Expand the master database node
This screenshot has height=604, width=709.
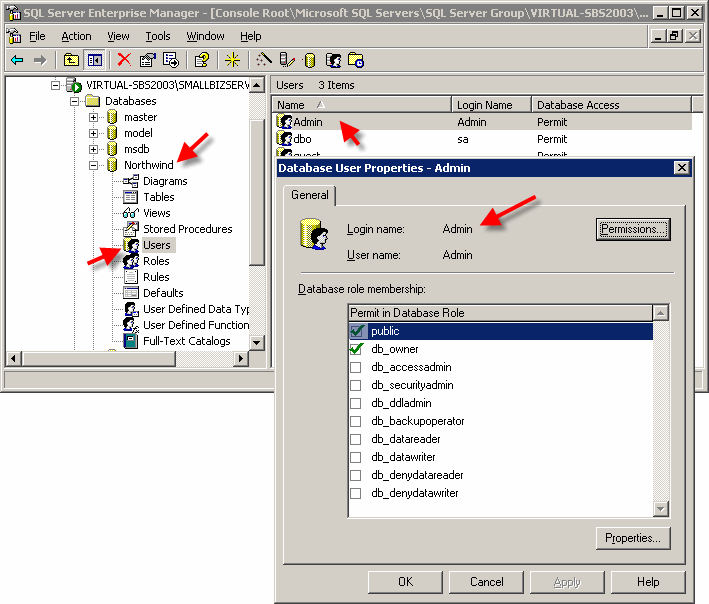pos(93,117)
